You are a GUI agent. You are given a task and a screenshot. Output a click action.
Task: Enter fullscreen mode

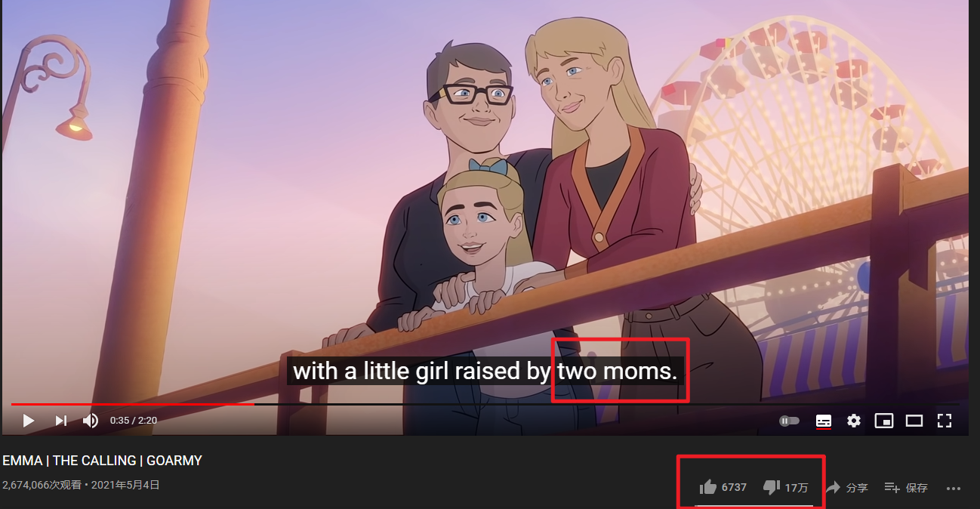click(x=945, y=421)
